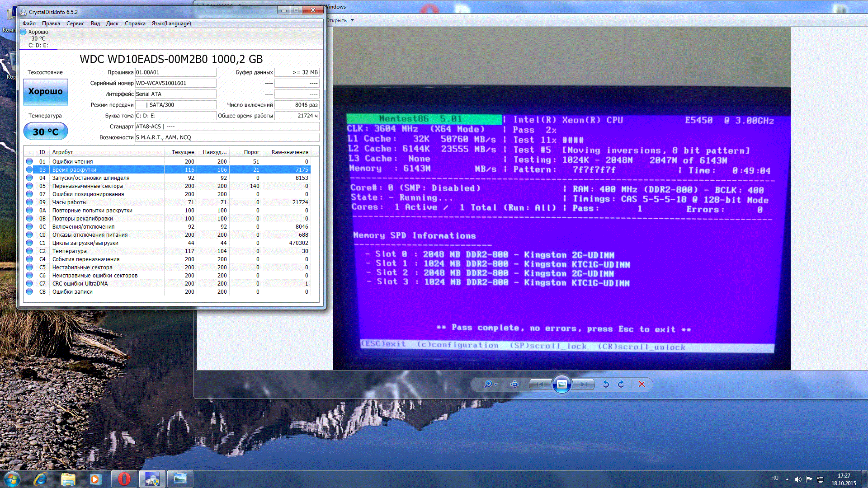The image size is (868, 488).
Task: Open the Файл menu in CrystalDiskInfo
Action: (29, 23)
